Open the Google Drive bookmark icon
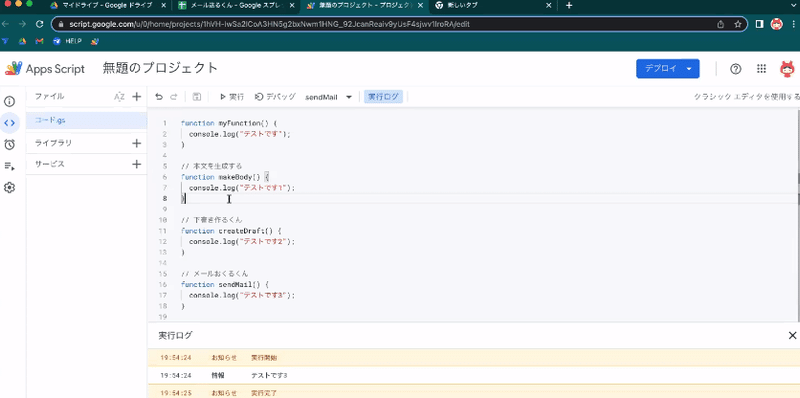Viewport: 800px width, 398px height. pyautogui.click(x=22, y=41)
